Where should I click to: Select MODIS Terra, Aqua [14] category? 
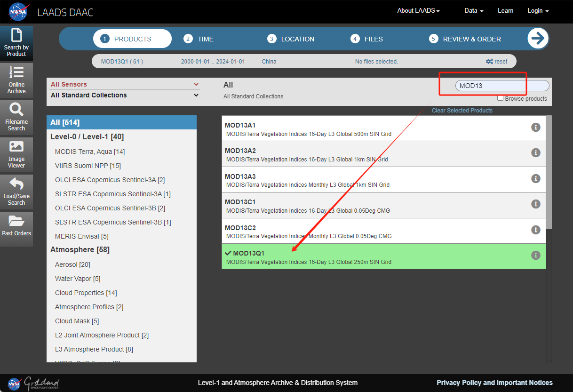(90, 152)
